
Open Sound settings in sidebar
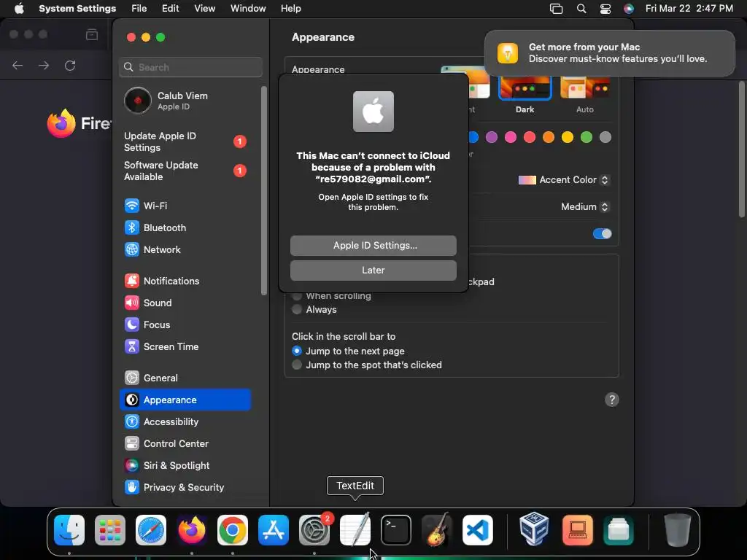tap(185, 303)
